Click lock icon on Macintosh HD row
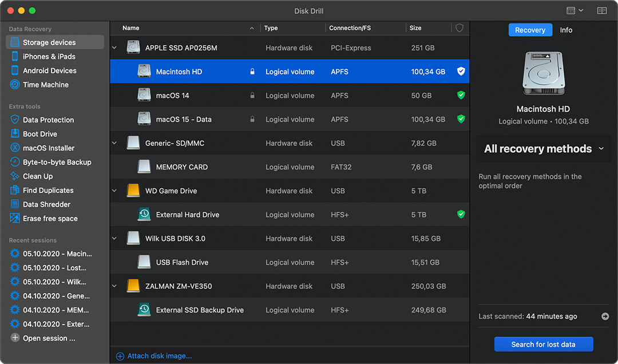This screenshot has height=364, width=618. point(252,72)
